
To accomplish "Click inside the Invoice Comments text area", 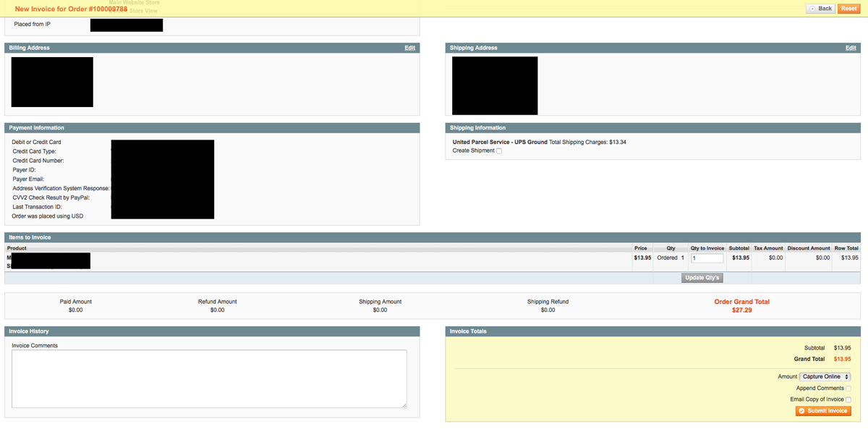I will (x=210, y=376).
